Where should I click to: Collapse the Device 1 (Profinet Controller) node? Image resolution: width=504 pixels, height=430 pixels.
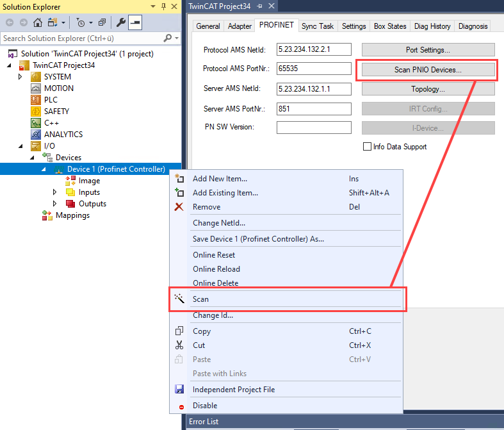click(44, 169)
